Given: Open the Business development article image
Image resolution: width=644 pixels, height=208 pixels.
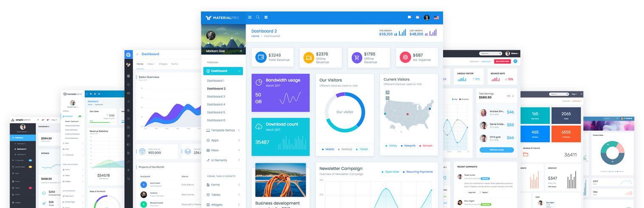Looking at the screenshot, I should click(280, 180).
